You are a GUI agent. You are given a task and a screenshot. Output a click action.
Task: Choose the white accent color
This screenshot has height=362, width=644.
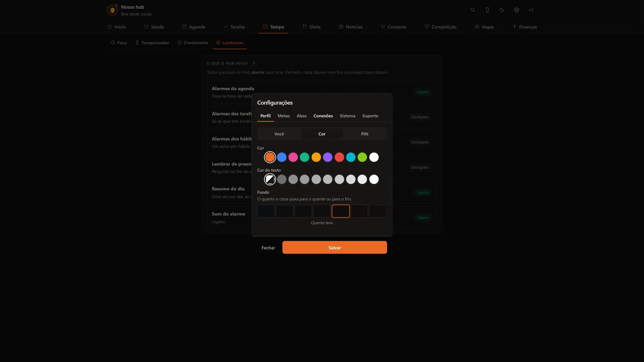pyautogui.click(x=374, y=157)
